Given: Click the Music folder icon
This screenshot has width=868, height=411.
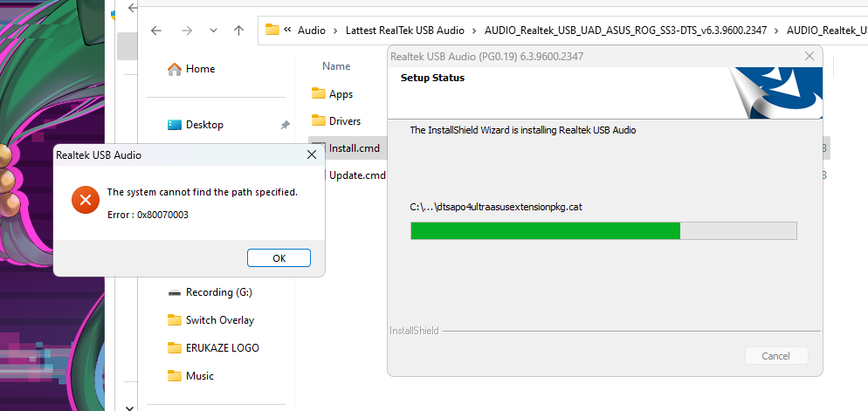Looking at the screenshot, I should pyautogui.click(x=175, y=375).
